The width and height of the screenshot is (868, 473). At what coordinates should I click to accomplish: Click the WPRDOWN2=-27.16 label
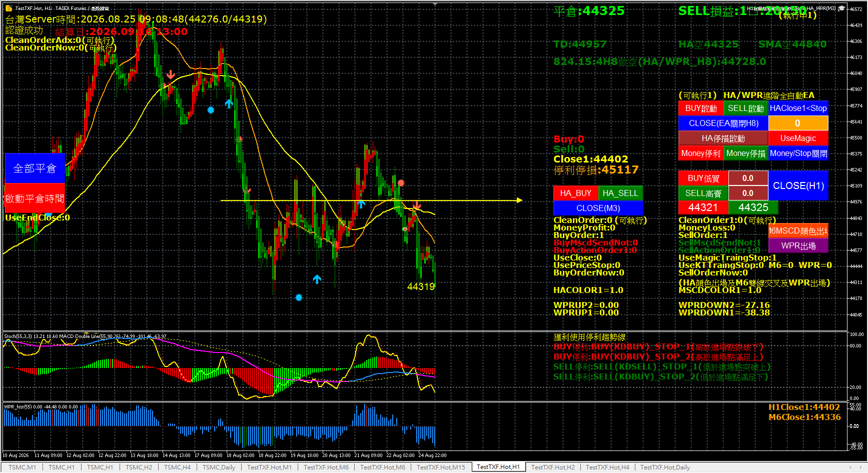click(724, 305)
